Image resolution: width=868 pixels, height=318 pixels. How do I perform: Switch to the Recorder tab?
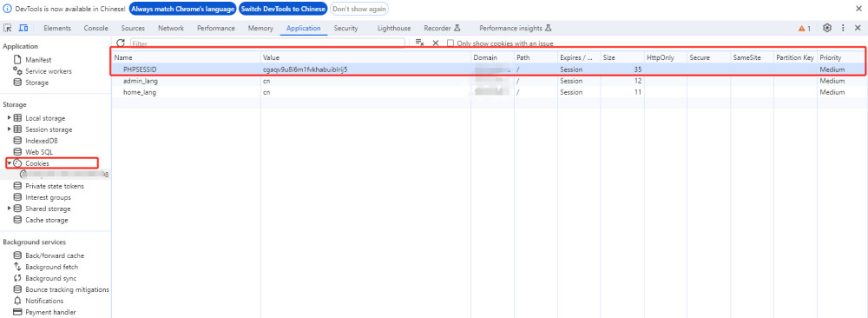coord(442,29)
